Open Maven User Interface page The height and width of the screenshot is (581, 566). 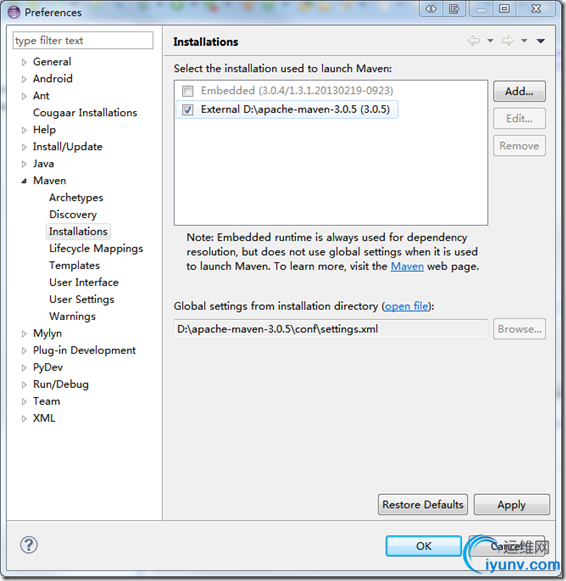84,282
